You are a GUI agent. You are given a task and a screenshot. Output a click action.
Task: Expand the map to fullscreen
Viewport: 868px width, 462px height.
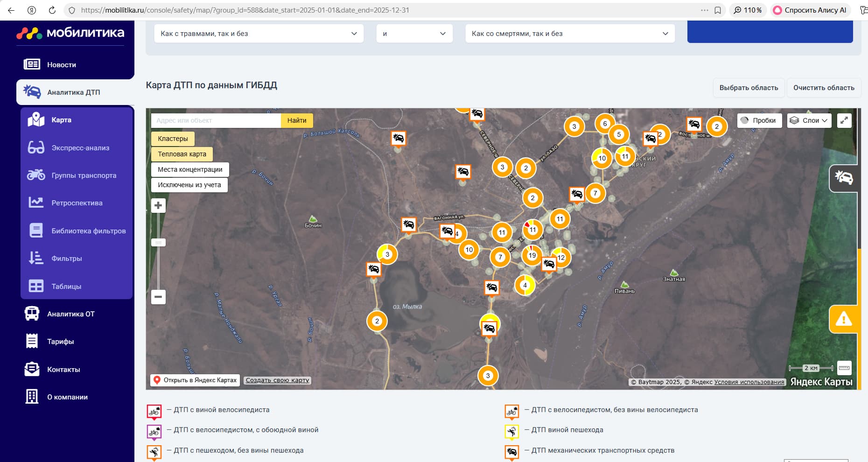[844, 120]
